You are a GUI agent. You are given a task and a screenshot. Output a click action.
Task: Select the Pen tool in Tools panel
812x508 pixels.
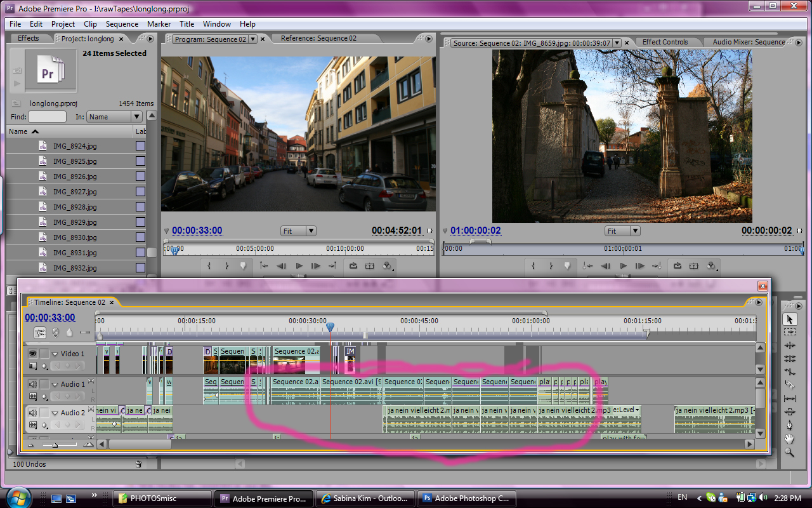tap(790, 425)
